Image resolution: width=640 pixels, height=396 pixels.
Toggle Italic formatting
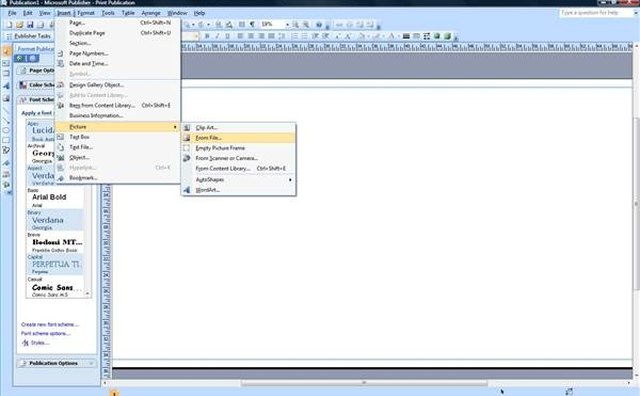tap(217, 36)
